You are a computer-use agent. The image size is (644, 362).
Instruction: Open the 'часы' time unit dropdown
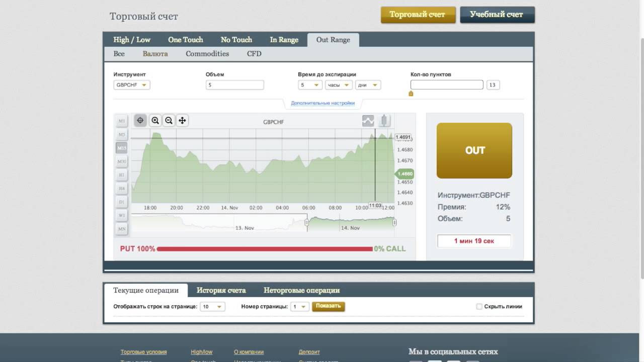coord(339,85)
